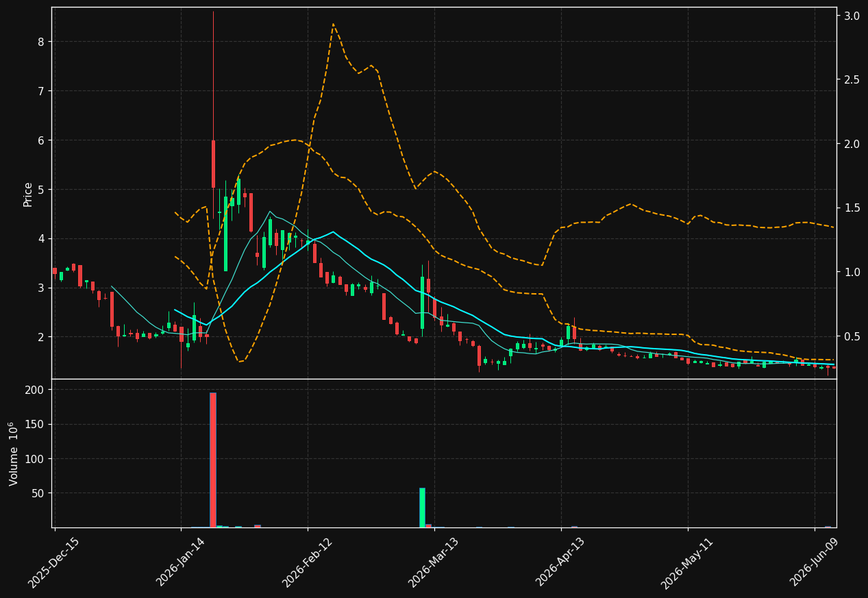Click right axis tick value 3.0

pyautogui.click(x=852, y=16)
